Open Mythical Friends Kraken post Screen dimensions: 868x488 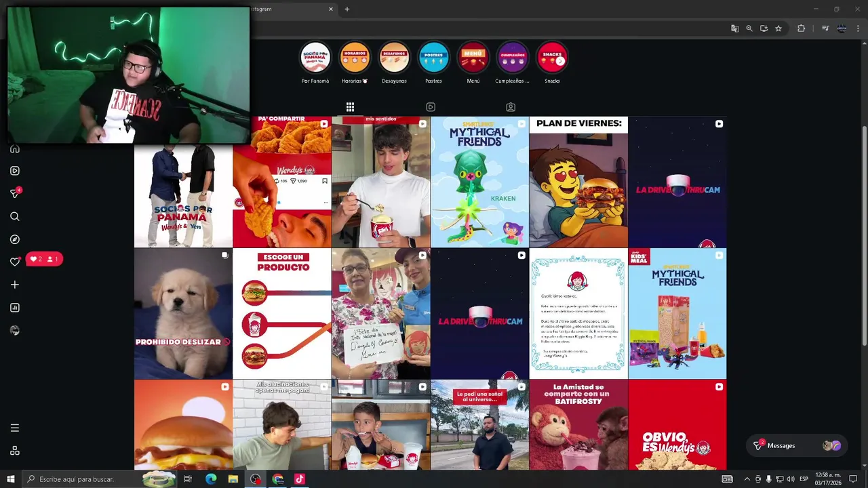click(x=479, y=182)
